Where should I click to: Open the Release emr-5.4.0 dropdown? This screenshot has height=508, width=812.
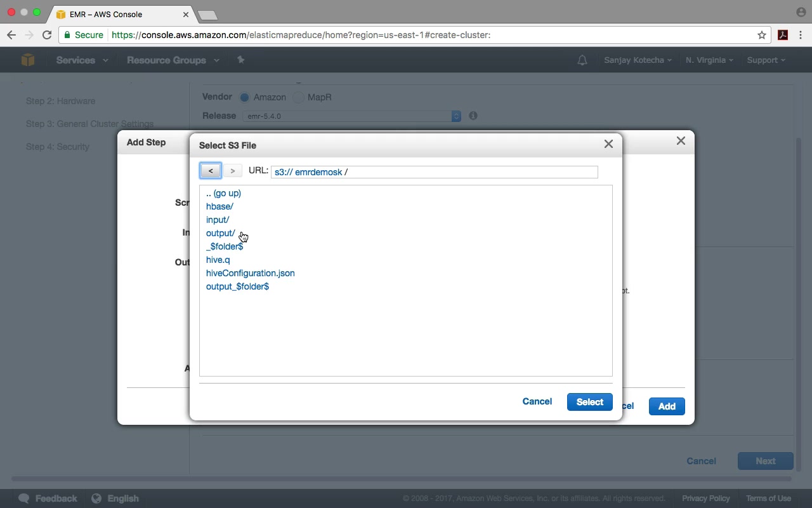coord(351,116)
